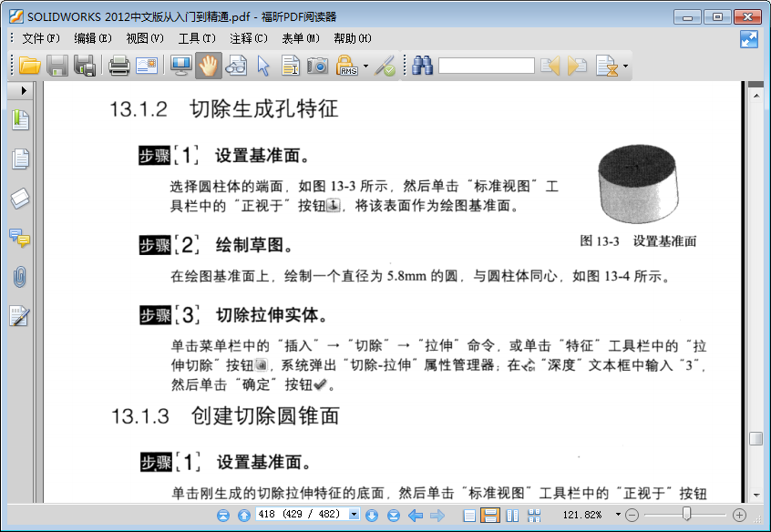771x532 pixels.
Task: Open the Bookmarks panel icon
Action: click(x=20, y=120)
